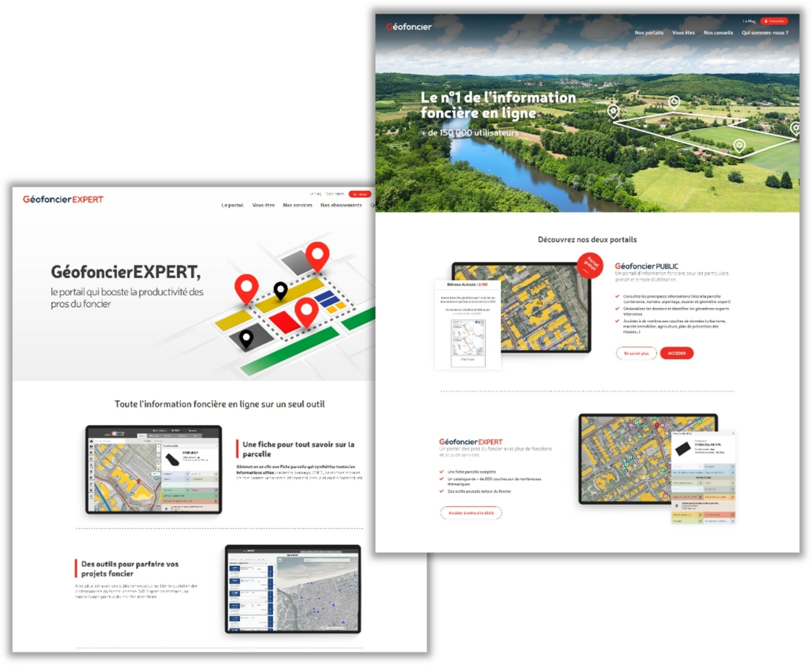Viewport: 812px width, 665px height.
Task: Click 'Toute l'information foncière en ligne sur un seul outil'
Action: [219, 404]
